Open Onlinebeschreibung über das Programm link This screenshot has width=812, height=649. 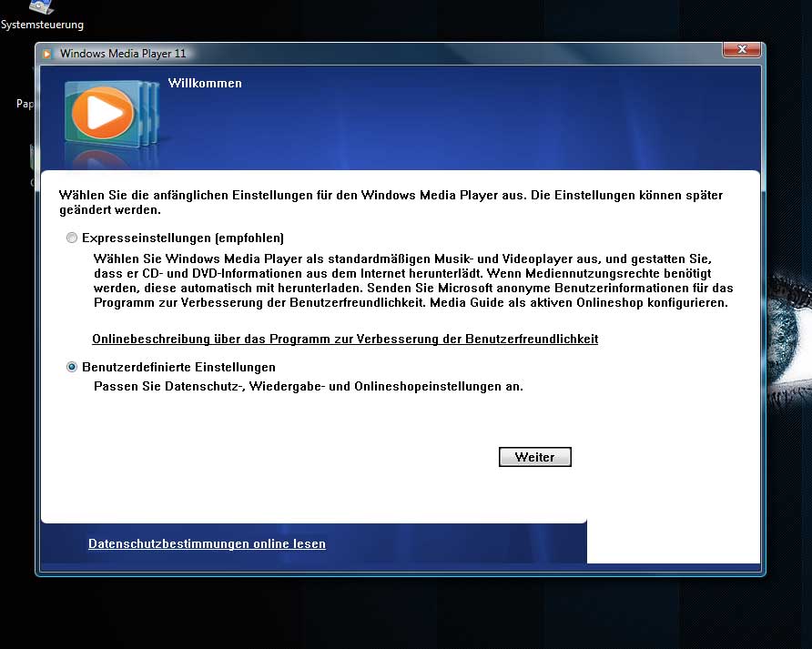pos(345,339)
